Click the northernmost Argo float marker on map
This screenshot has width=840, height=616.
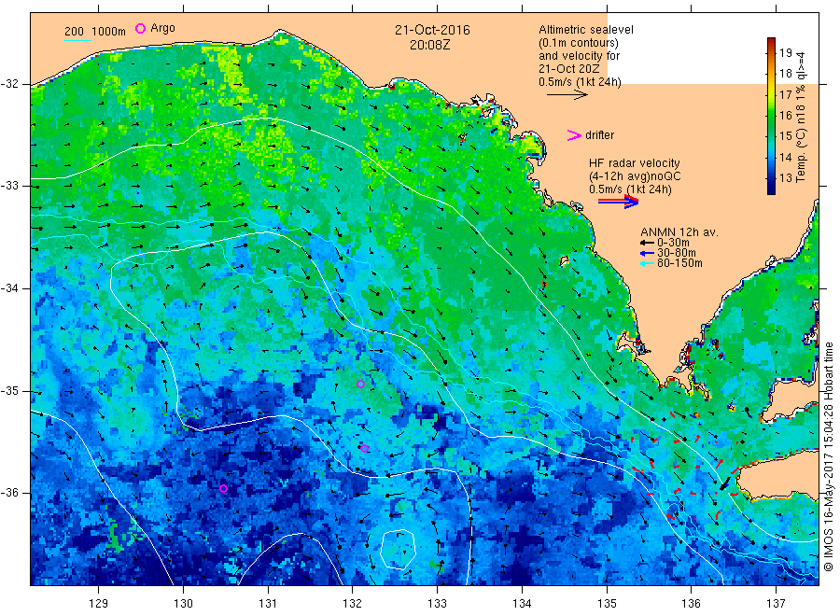pos(360,384)
